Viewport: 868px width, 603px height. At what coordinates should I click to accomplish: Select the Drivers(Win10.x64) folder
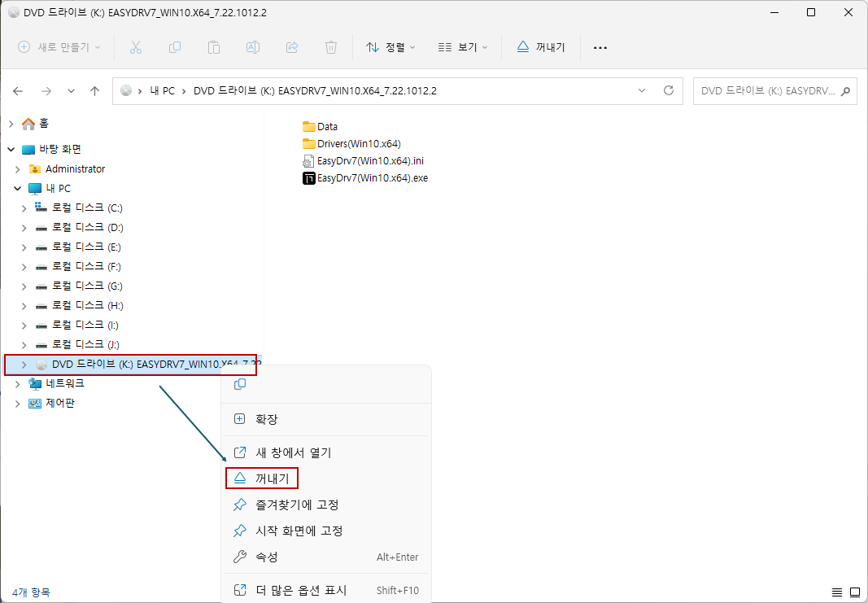pyautogui.click(x=351, y=144)
